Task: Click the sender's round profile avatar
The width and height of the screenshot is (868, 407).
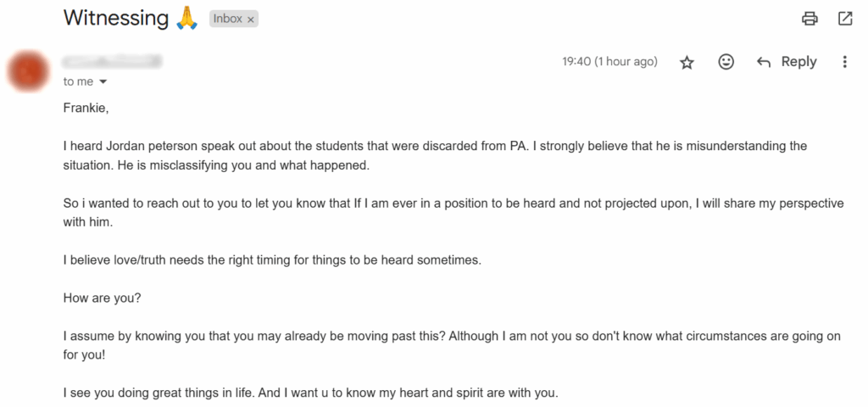Action: coord(29,70)
